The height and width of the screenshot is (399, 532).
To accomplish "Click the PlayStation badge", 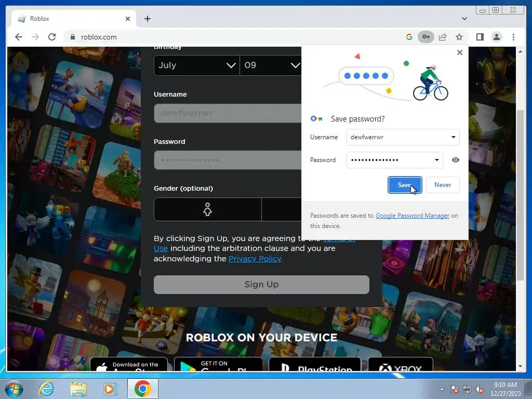I will (x=315, y=364).
